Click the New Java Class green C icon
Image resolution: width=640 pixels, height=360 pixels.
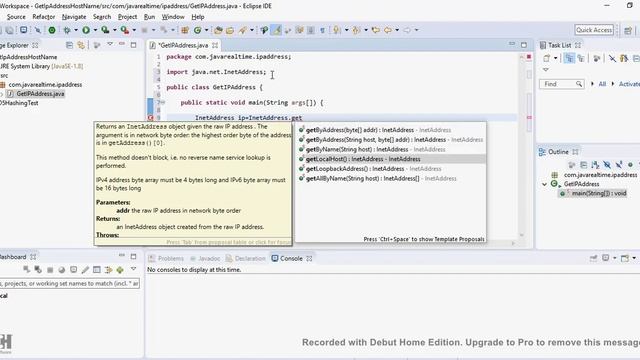(198, 30)
